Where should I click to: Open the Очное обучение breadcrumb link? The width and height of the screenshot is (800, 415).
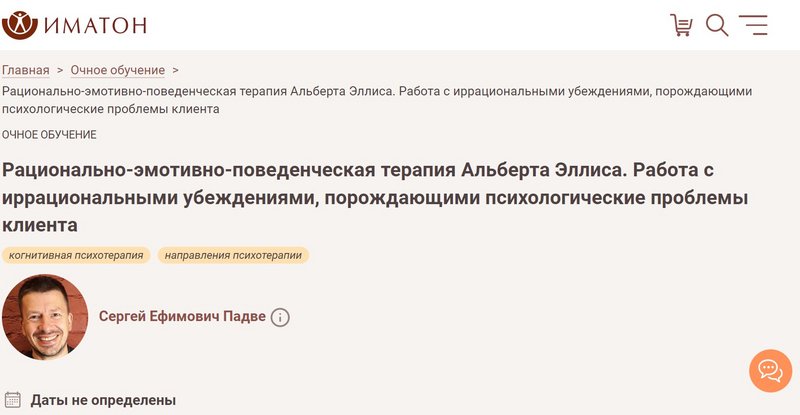(117, 70)
